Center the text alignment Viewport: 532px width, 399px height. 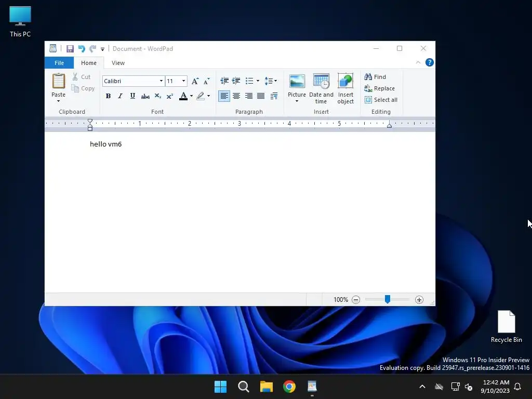pyautogui.click(x=236, y=96)
